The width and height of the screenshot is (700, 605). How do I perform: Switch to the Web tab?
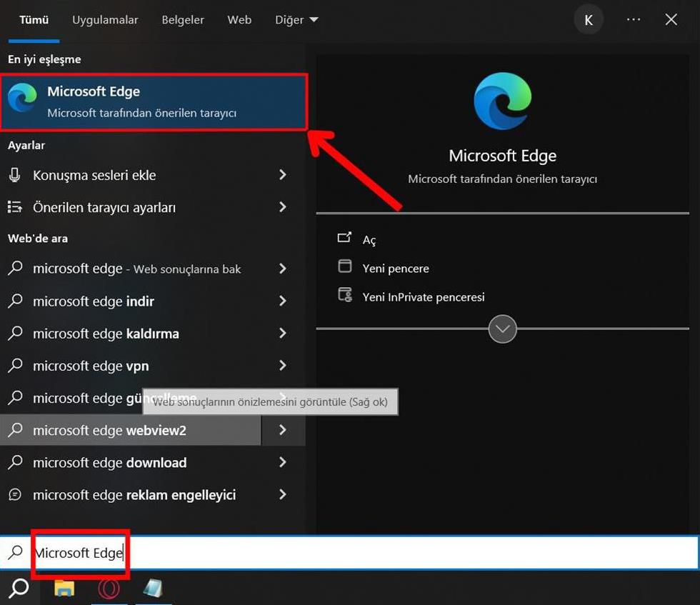pyautogui.click(x=239, y=20)
